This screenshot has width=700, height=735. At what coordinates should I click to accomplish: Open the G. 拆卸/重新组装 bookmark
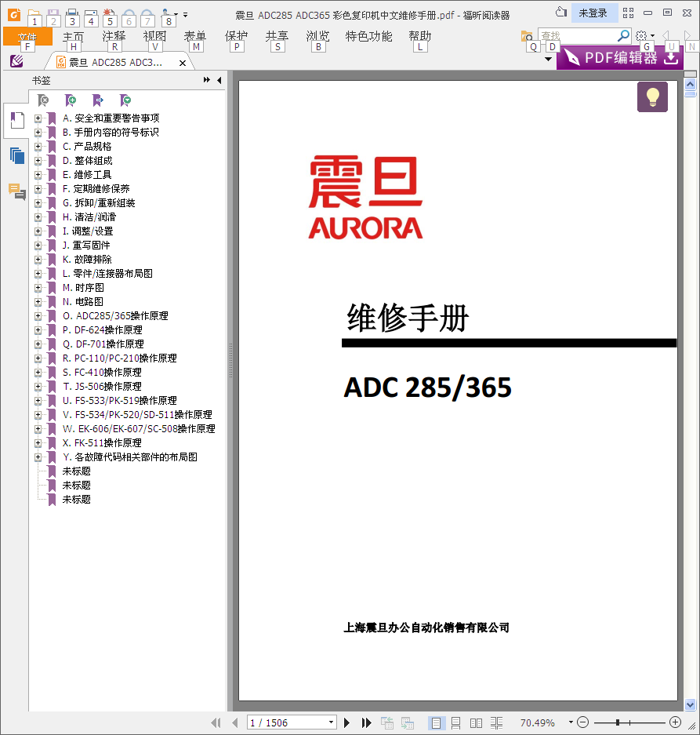point(99,203)
